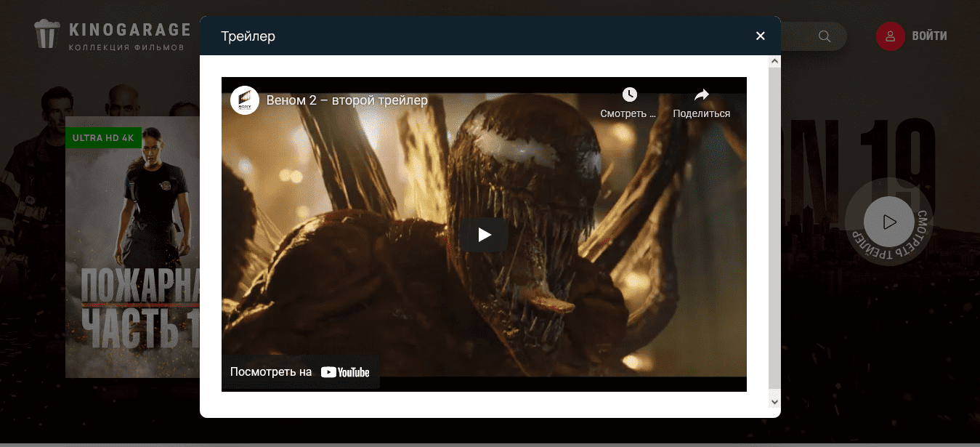Click the Sony channel avatar icon

pos(245,100)
